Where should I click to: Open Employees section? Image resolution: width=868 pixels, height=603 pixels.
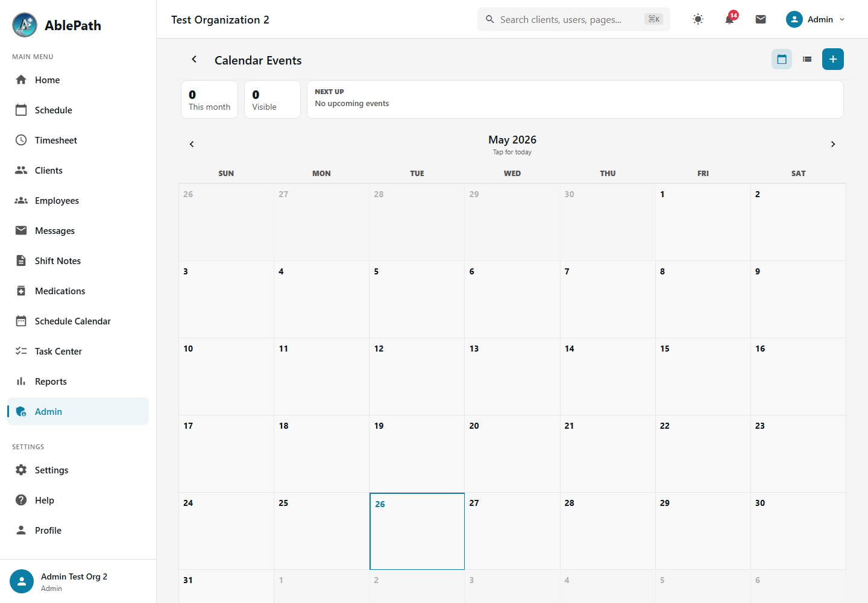click(x=78, y=200)
